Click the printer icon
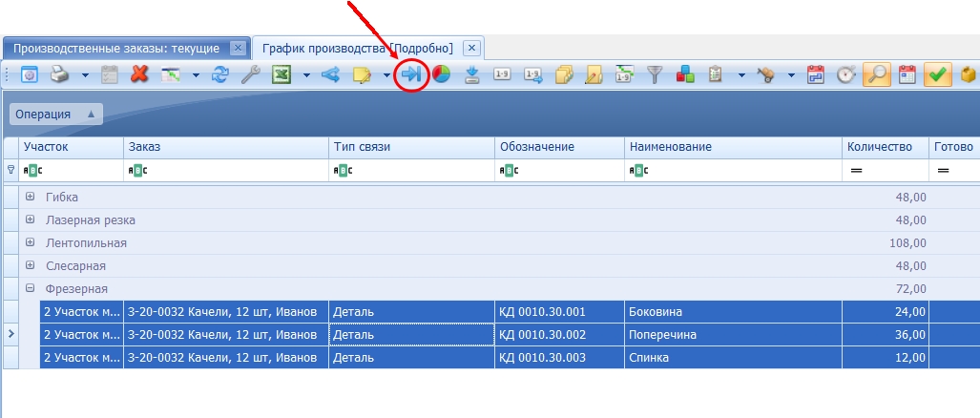Screen dimensions: 980x418 pyautogui.click(x=59, y=75)
